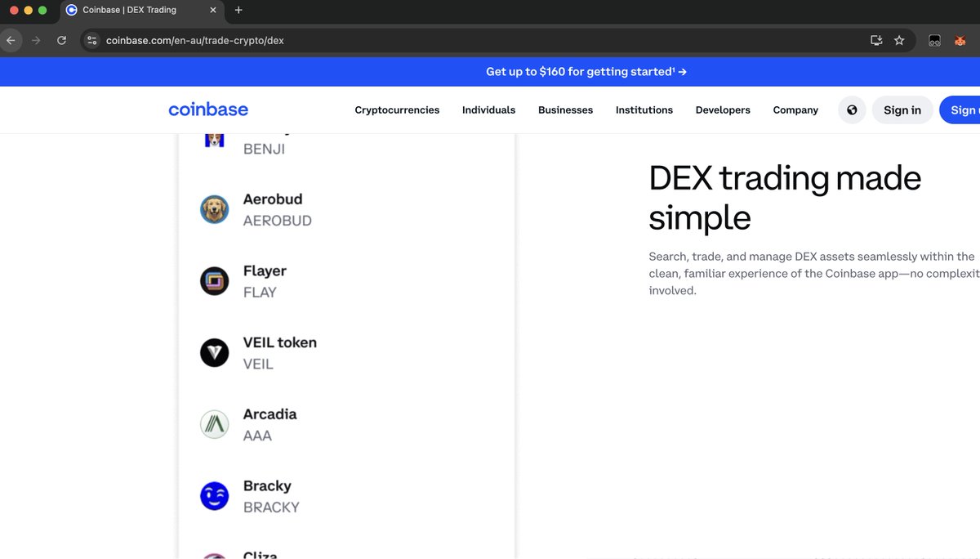The width and height of the screenshot is (980, 559).
Task: Focus the address bar URL field
Action: point(482,40)
